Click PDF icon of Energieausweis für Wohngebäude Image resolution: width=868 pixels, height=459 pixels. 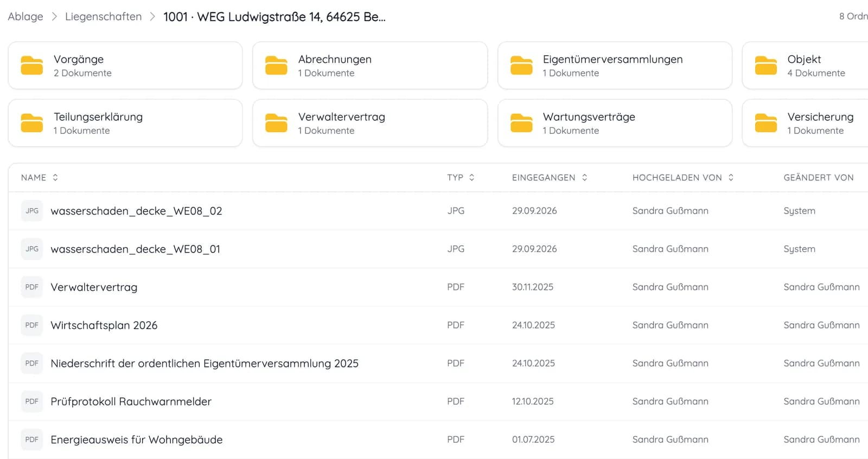(32, 439)
